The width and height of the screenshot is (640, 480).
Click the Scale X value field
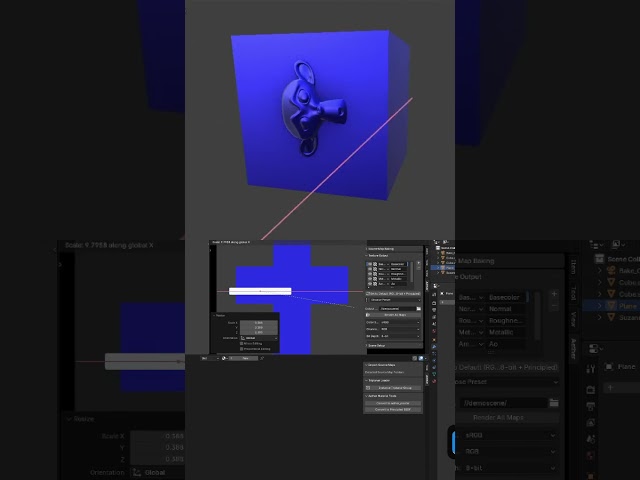pos(259,322)
